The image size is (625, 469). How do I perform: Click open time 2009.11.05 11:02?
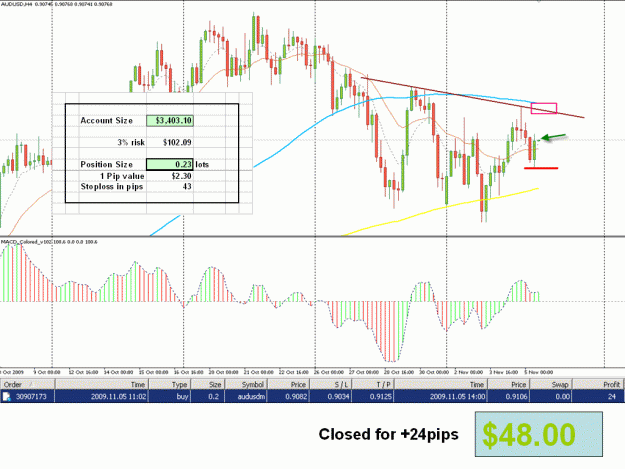(118, 396)
